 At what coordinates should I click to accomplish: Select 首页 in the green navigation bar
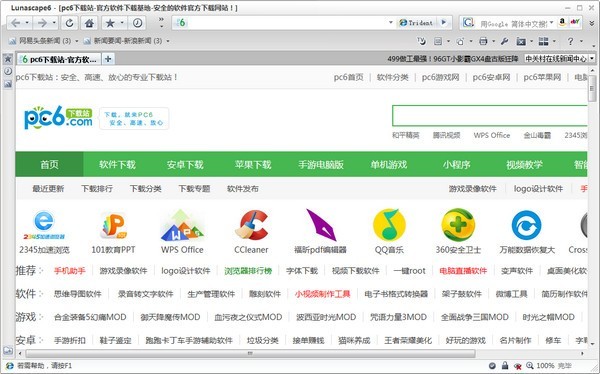(49, 165)
